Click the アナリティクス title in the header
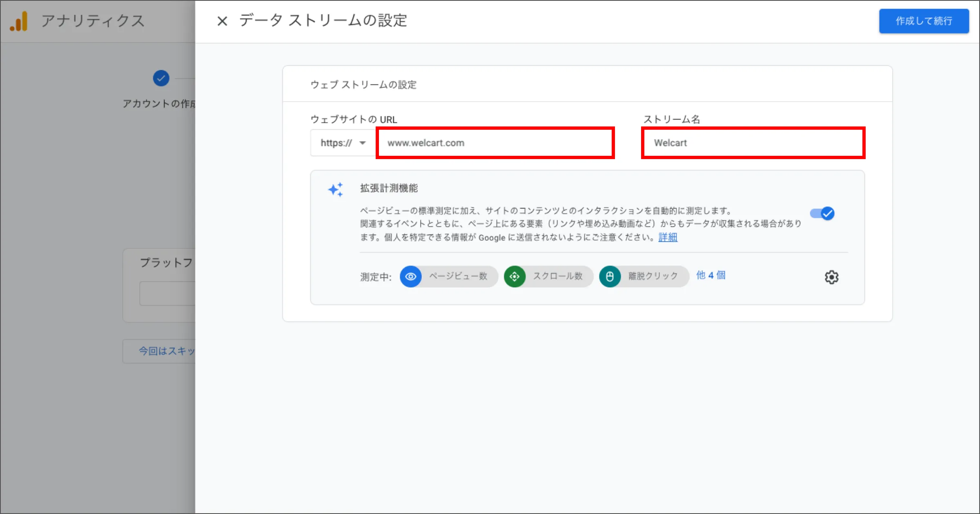This screenshot has width=980, height=514. pyautogui.click(x=93, y=21)
